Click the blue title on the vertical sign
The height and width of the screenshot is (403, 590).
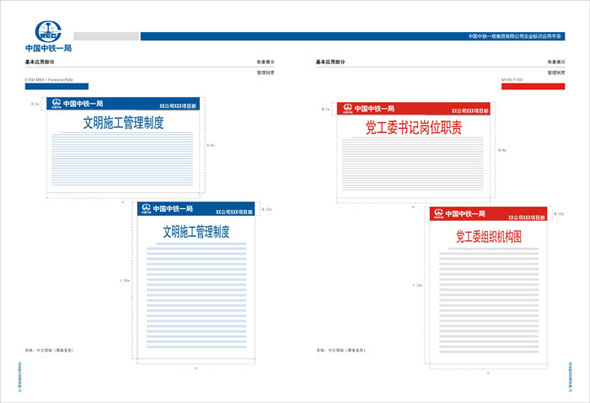196,232
